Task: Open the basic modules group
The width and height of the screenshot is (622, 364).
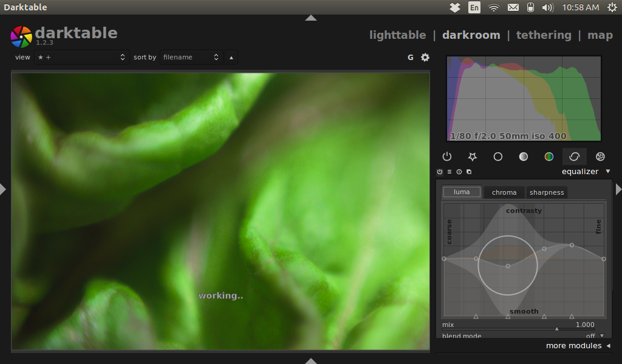Action: [498, 157]
